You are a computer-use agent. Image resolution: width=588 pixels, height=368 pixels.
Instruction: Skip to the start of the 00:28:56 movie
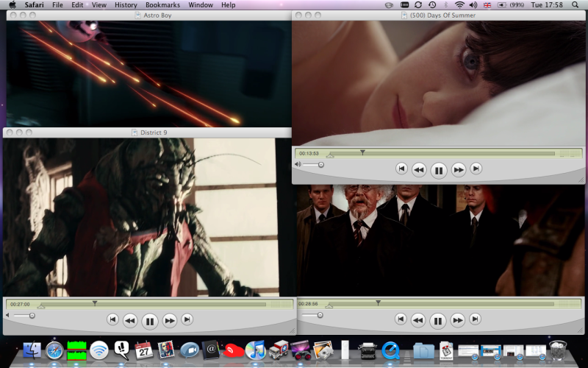(401, 319)
